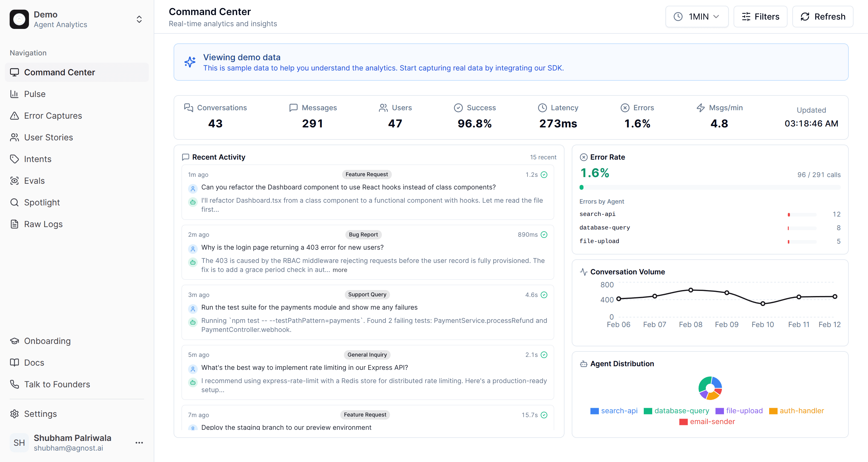Open the user account options menu
This screenshot has width=868, height=462.
[139, 442]
